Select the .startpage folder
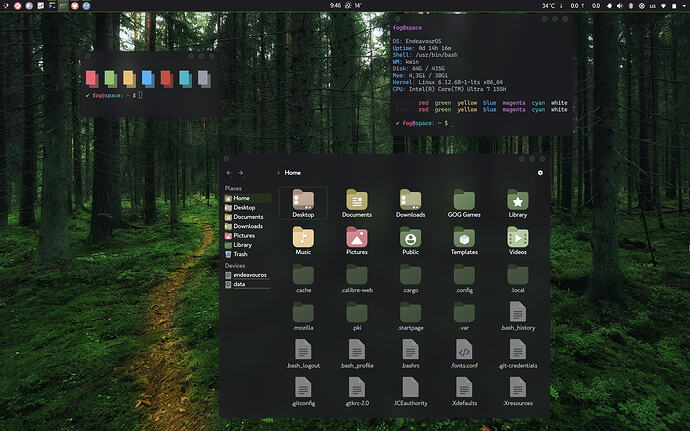This screenshot has height=431, width=690. (410, 316)
